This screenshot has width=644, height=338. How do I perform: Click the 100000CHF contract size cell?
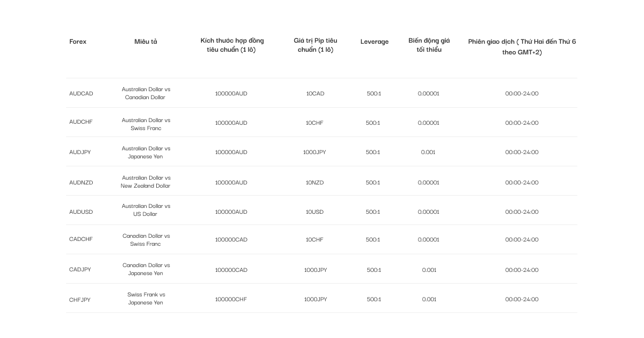[231, 299]
